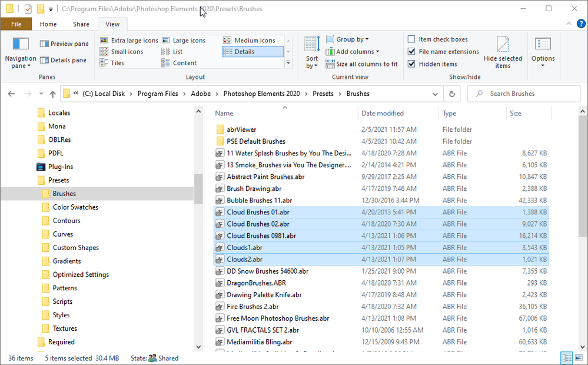Switch to List layout

coord(172,51)
